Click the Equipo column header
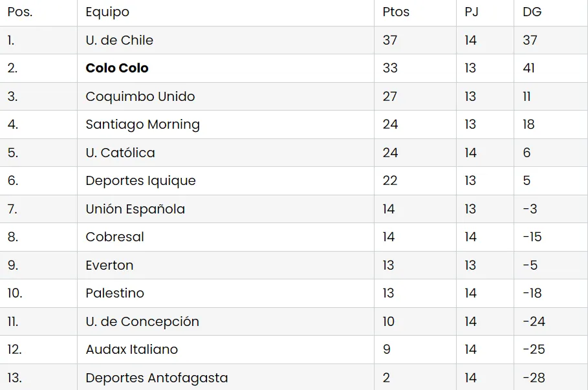 pyautogui.click(x=107, y=12)
